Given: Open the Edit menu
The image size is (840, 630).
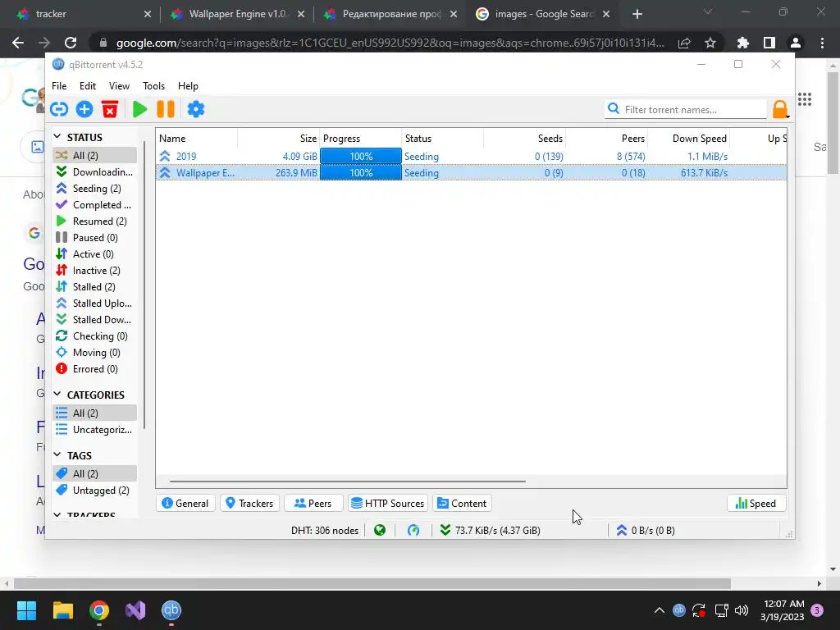Looking at the screenshot, I should click(87, 85).
